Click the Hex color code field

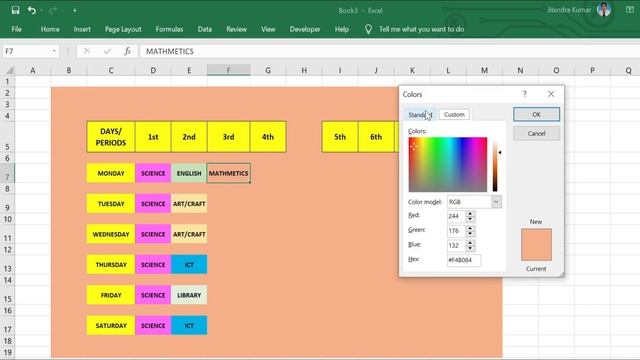pos(464,260)
